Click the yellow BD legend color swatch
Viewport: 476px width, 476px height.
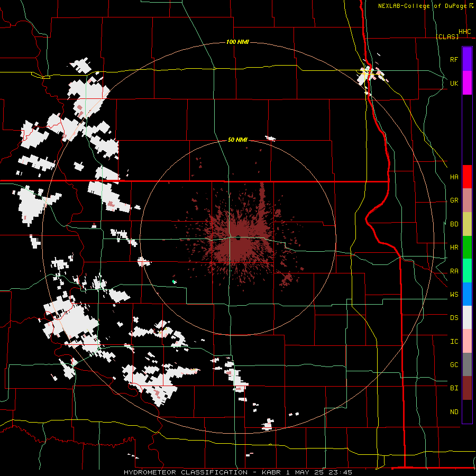click(x=467, y=224)
